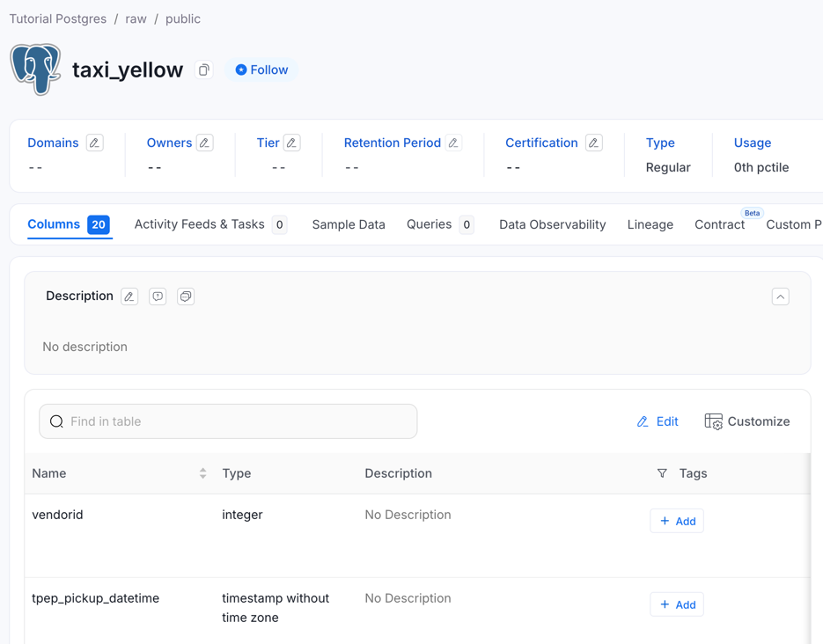
Task: Follow the taxi_yellow table
Action: point(261,70)
